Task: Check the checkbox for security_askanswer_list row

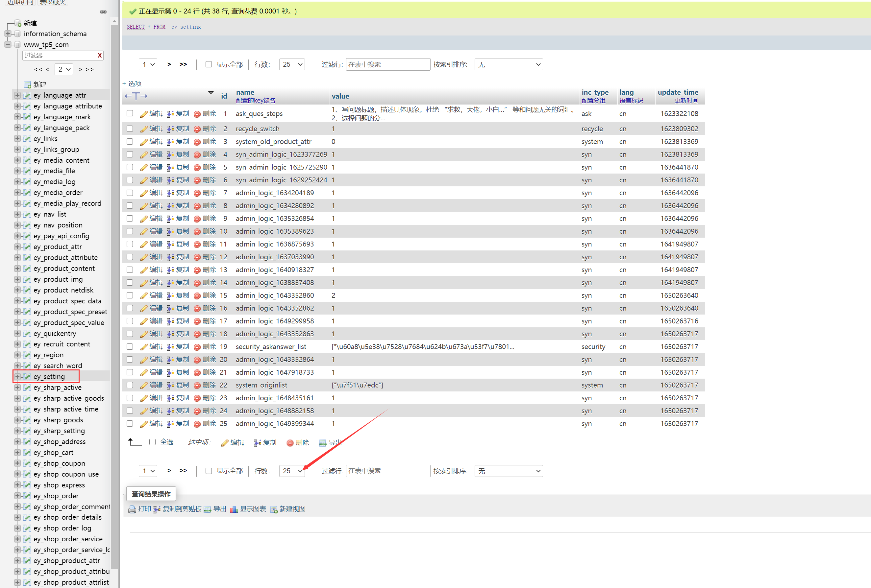Action: tap(130, 347)
